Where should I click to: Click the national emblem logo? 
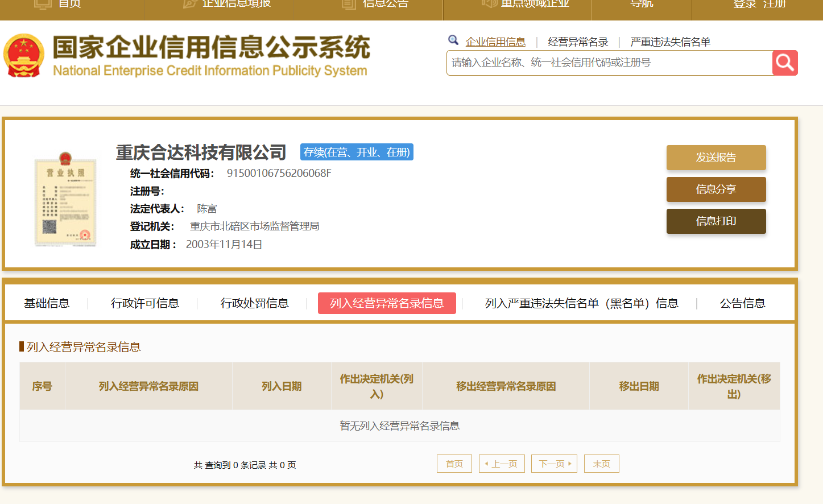[x=24, y=55]
